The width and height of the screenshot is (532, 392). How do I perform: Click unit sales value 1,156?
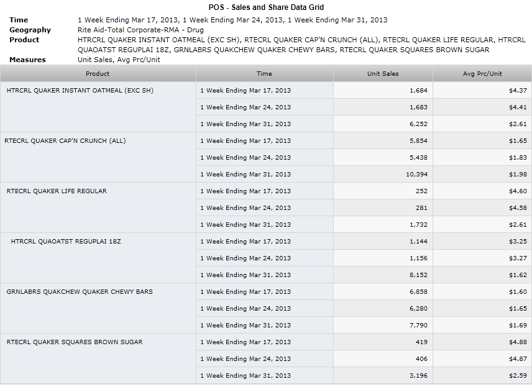(x=418, y=258)
